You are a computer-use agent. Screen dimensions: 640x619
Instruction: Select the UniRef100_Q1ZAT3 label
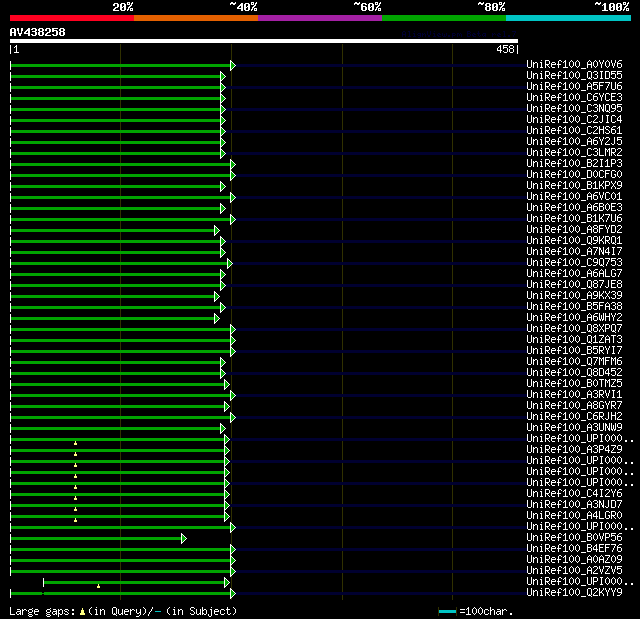click(574, 340)
